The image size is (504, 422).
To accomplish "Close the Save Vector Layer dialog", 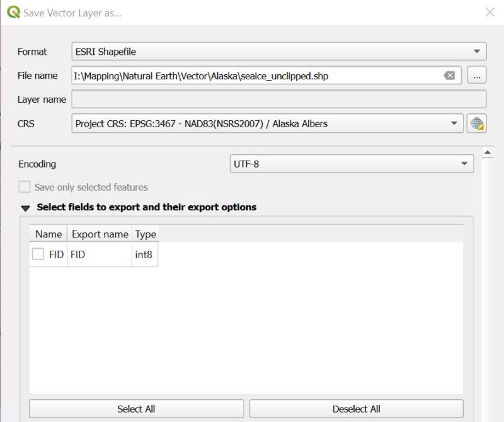I will 490,13.
